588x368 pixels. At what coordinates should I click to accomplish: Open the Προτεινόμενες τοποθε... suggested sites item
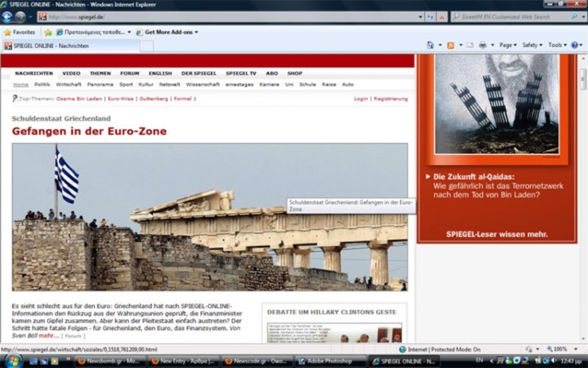[x=93, y=32]
